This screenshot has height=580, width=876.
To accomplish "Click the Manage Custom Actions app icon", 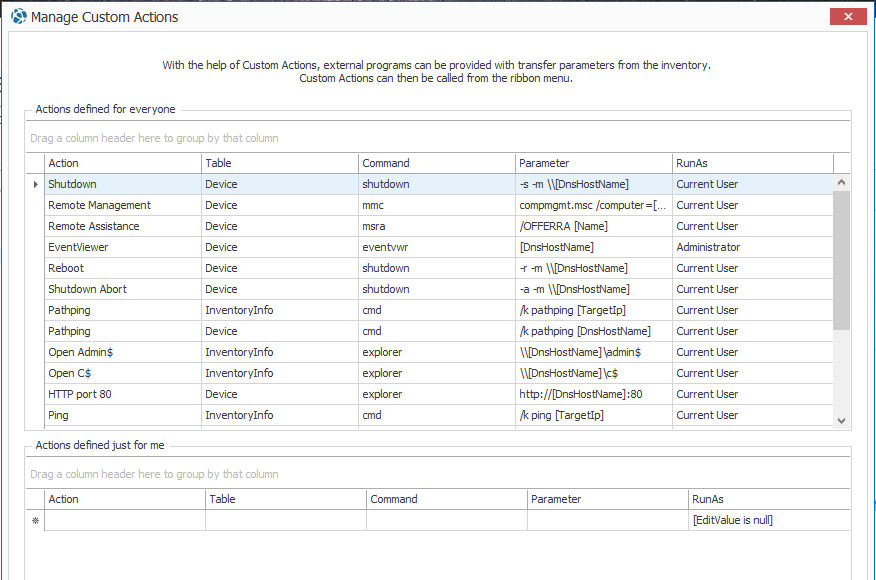I will (18, 17).
